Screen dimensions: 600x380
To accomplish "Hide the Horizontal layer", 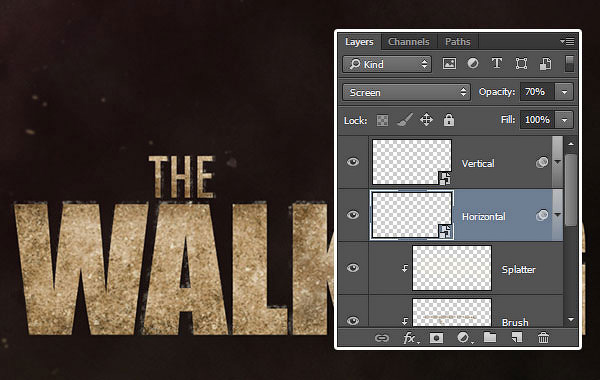I will (353, 215).
